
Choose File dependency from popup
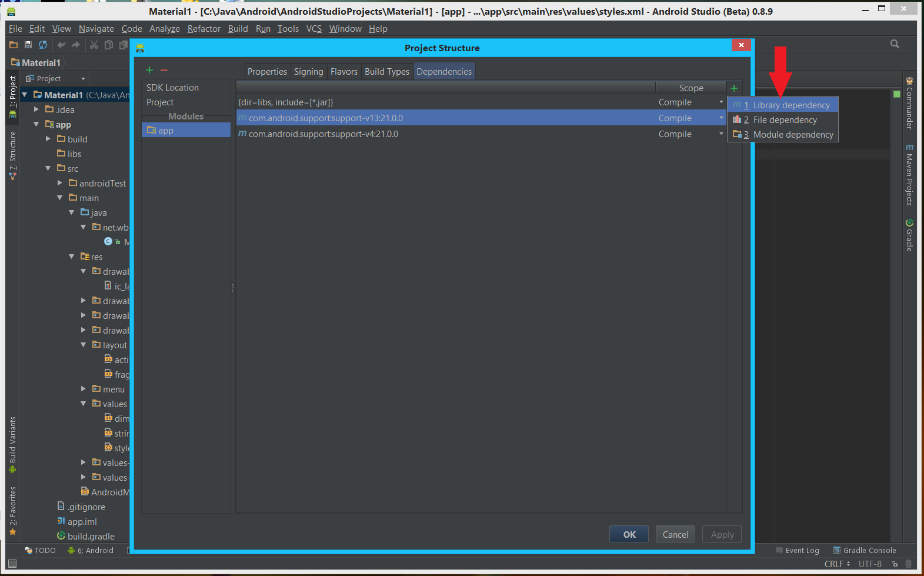coord(783,120)
